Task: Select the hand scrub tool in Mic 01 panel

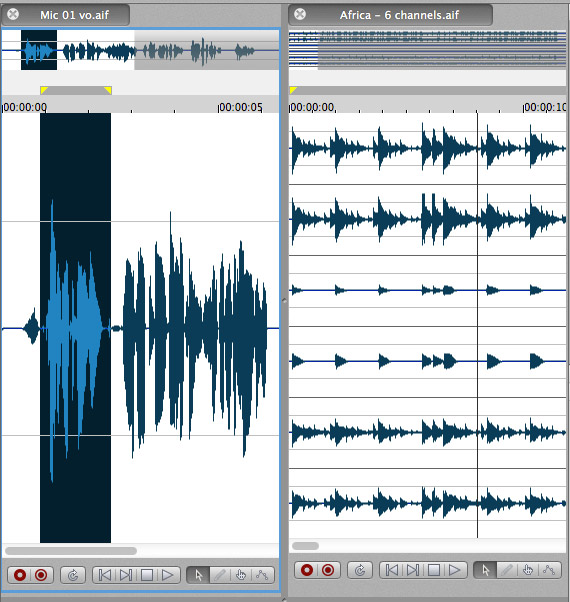Action: pos(241,575)
